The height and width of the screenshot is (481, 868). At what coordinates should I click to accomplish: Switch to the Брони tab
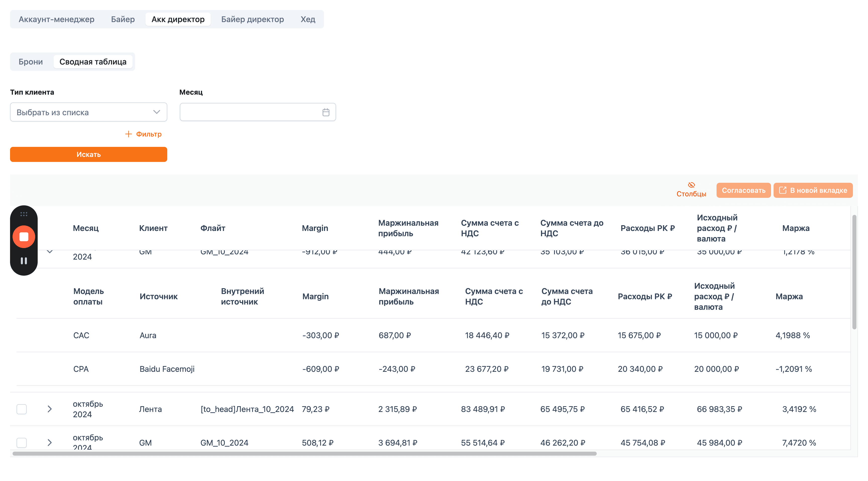[x=31, y=62]
